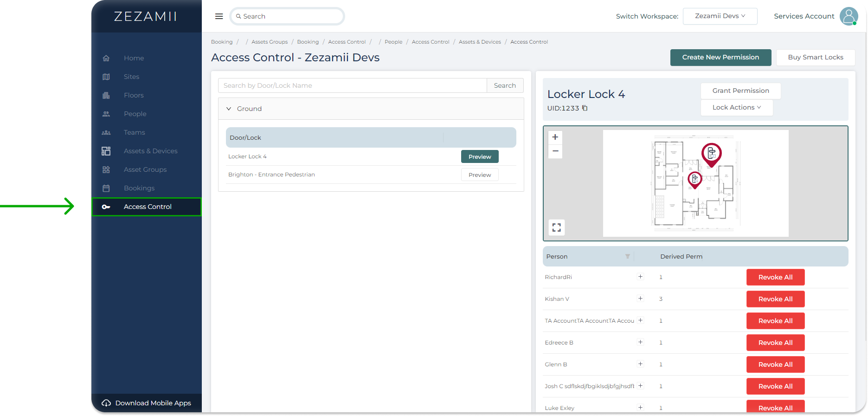Collapse the Ground floor section
This screenshot has height=416, width=868.
pyautogui.click(x=229, y=109)
